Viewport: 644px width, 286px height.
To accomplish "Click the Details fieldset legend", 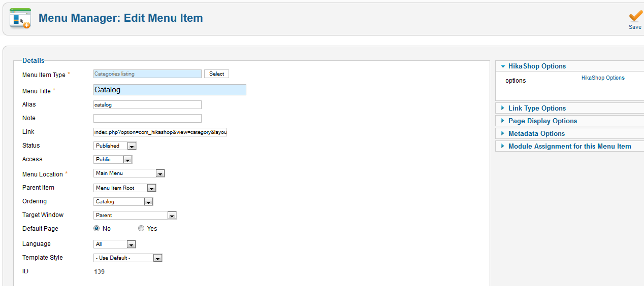I will click(34, 60).
